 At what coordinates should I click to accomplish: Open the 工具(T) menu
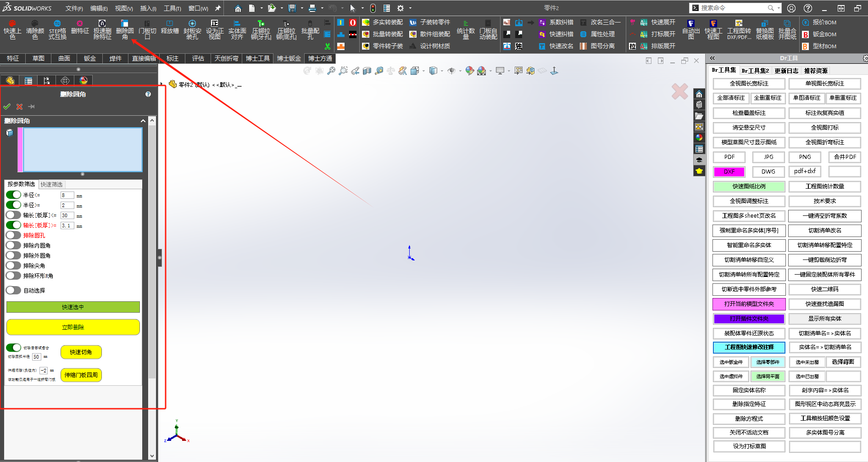point(172,8)
